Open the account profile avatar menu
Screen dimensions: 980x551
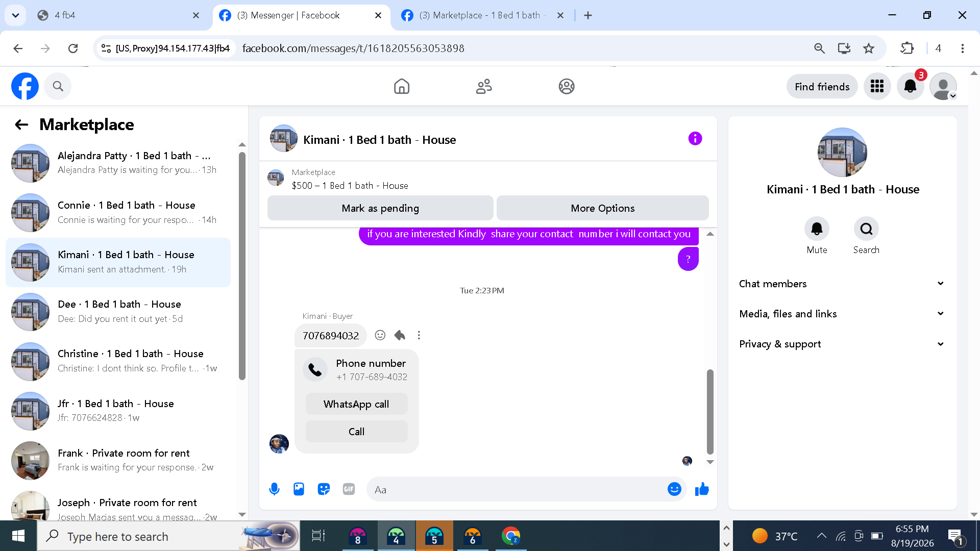pyautogui.click(x=943, y=86)
